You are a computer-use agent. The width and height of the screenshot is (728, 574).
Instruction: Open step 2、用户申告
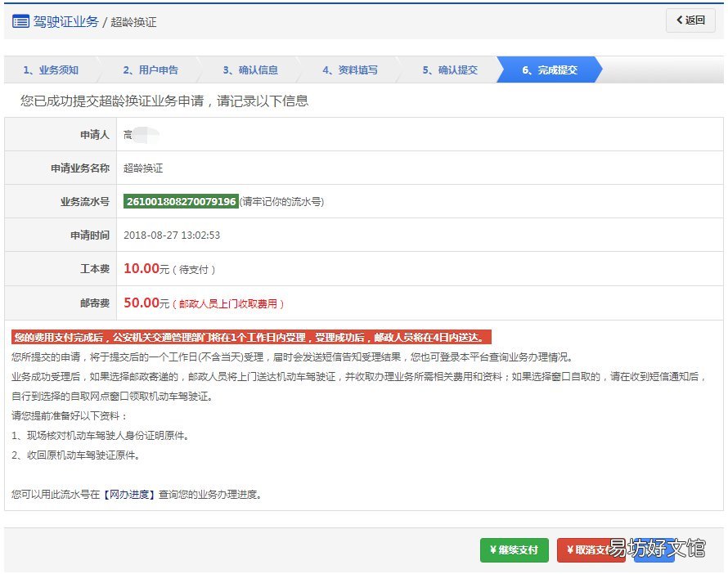click(151, 70)
